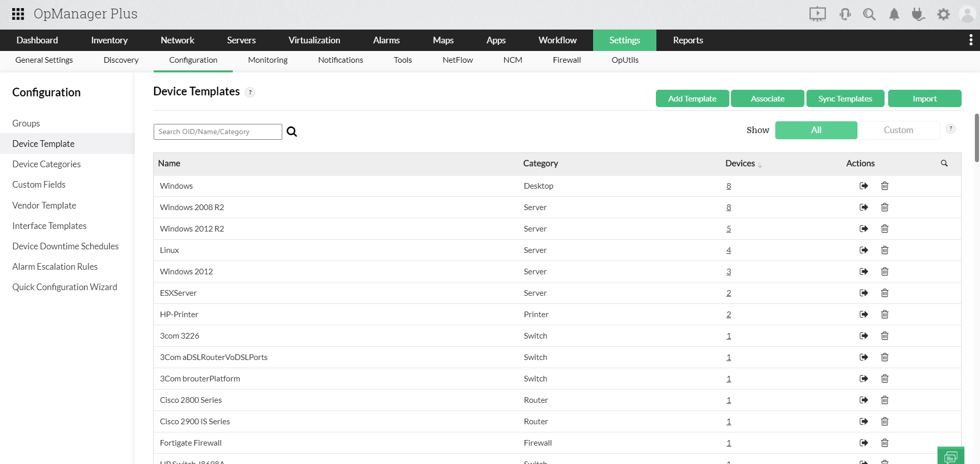Open devices linked to Windows template
Image resolution: width=980 pixels, height=464 pixels.
pyautogui.click(x=728, y=186)
